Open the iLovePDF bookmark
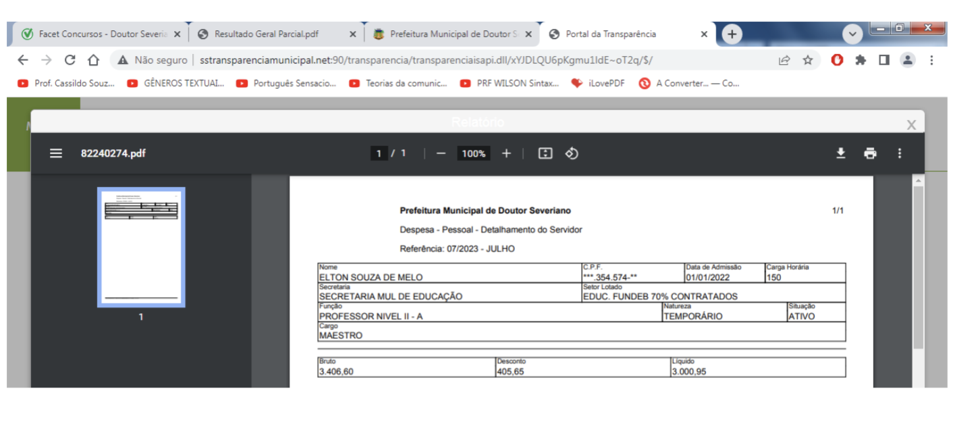980x447 pixels. 599,84
